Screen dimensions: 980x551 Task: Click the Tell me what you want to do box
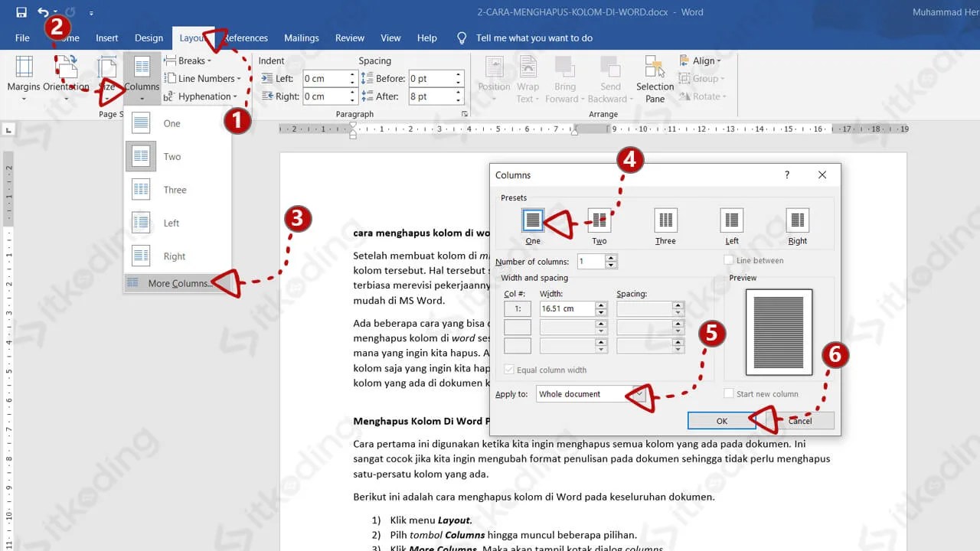[536, 37]
